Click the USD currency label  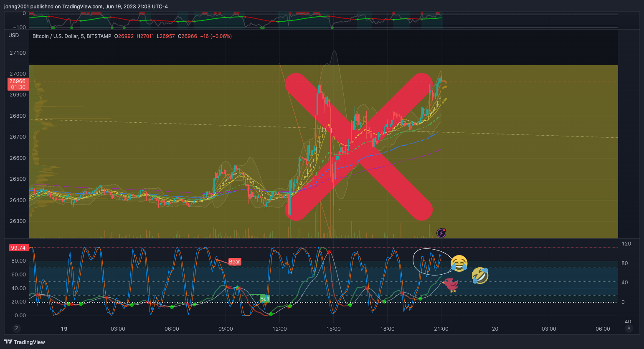[14, 35]
